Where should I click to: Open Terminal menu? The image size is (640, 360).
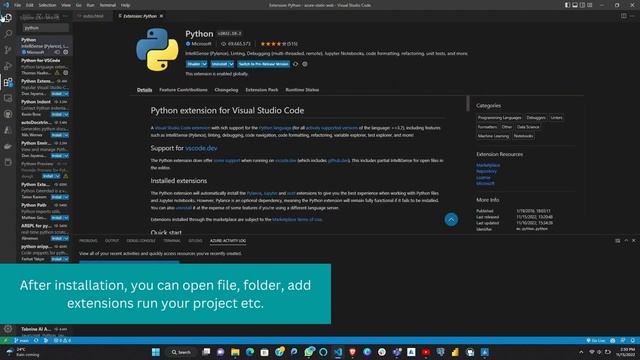108,5
